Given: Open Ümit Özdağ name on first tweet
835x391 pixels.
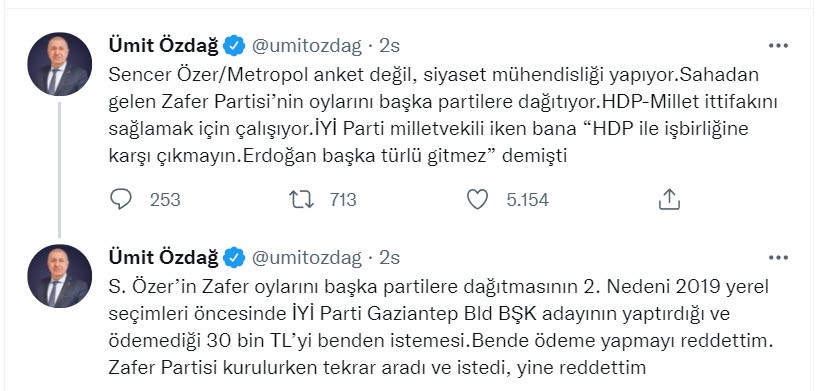Looking at the screenshot, I should pos(164,46).
